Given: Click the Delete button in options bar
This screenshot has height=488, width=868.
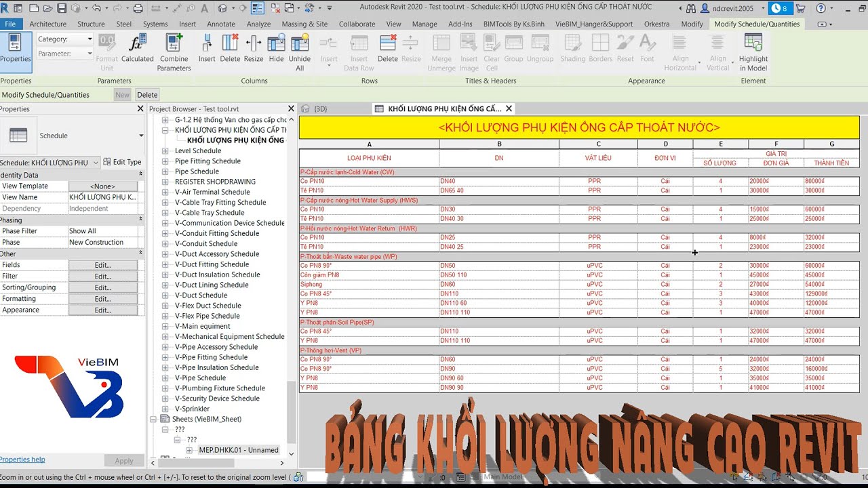Looking at the screenshot, I should 147,95.
